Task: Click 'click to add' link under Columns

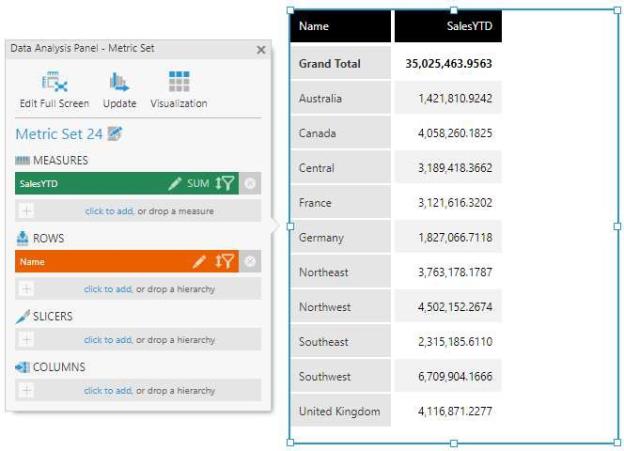Action: tap(108, 391)
